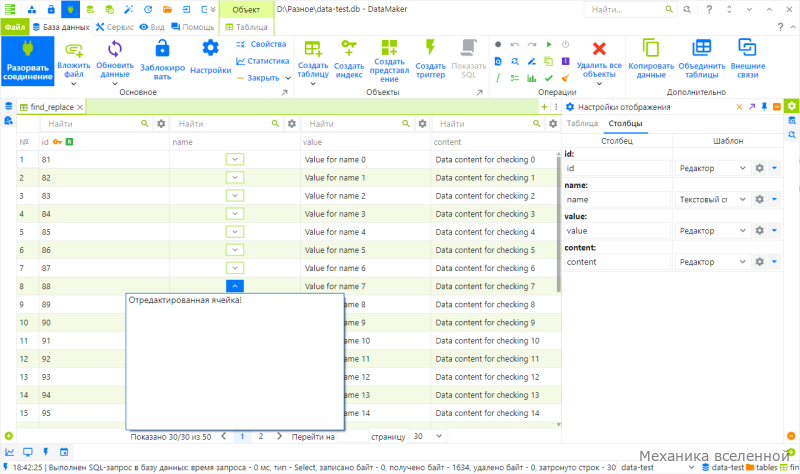Close find_replace tab
The height and width of the screenshot is (474, 800).
pos(80,107)
